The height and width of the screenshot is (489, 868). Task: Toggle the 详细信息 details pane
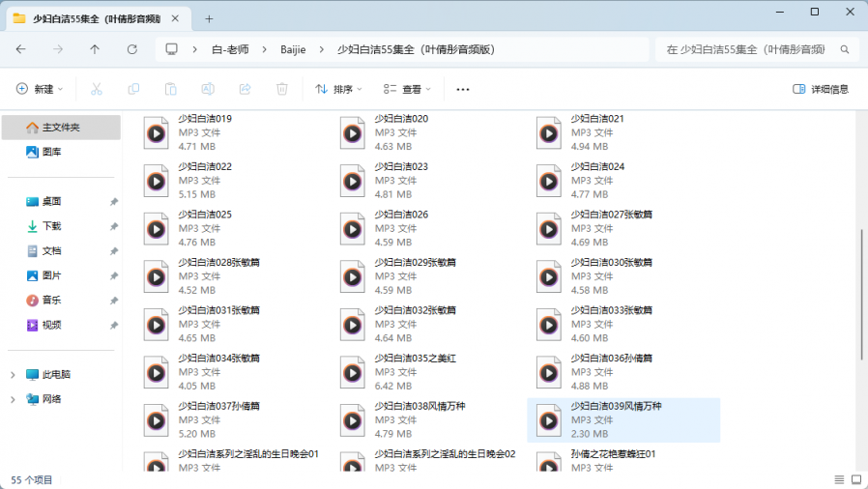pos(821,89)
